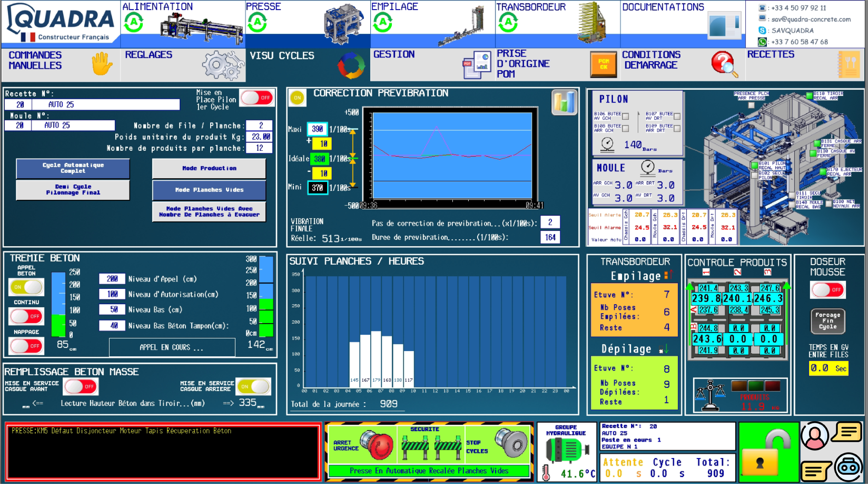Toggle Mise en Service Casque Arrière switch
This screenshot has height=484, width=868.
pyautogui.click(x=253, y=387)
